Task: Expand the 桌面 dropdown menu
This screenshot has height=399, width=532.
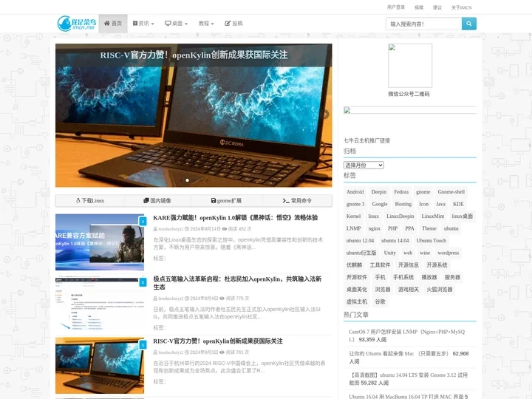Action: 176,24
